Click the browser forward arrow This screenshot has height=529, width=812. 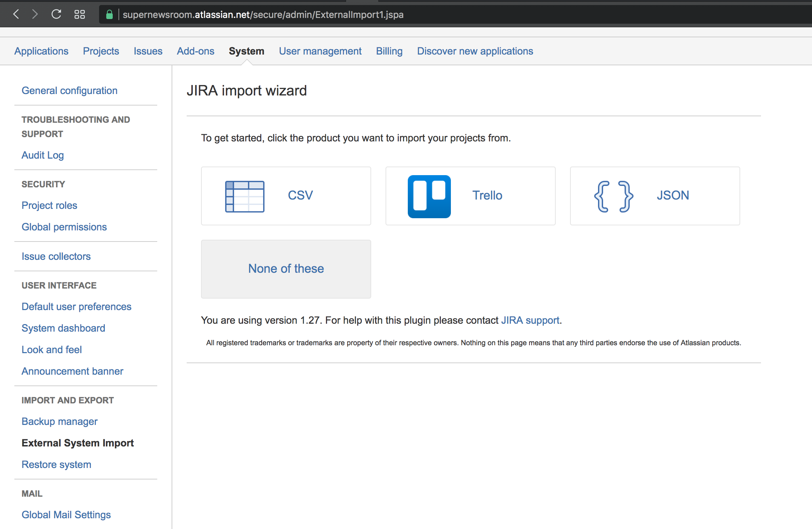click(x=35, y=14)
